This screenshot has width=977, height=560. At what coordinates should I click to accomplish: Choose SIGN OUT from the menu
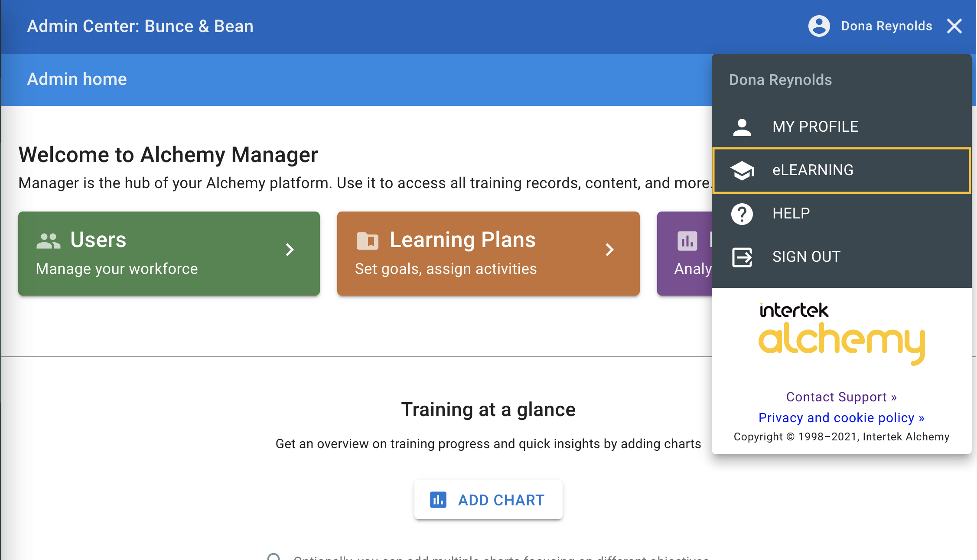(841, 257)
